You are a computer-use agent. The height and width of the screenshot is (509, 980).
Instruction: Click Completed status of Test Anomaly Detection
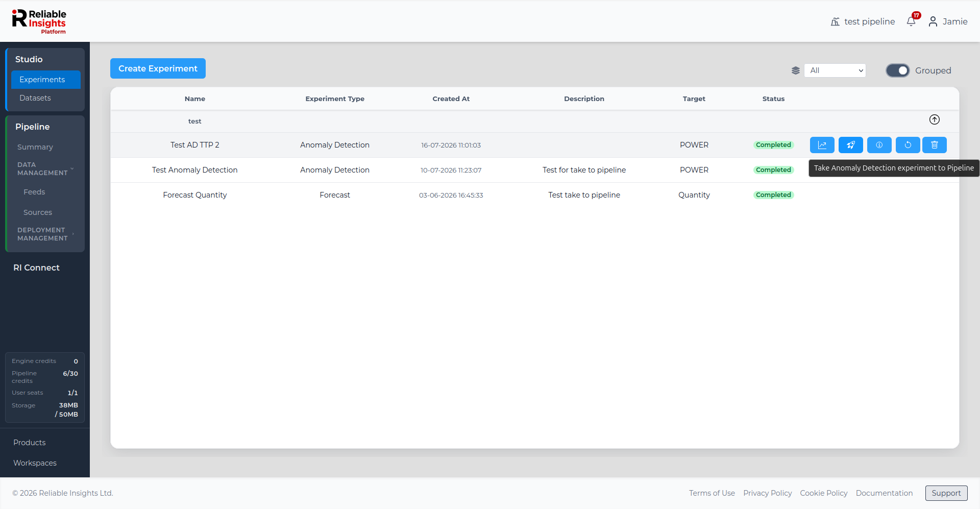point(774,170)
